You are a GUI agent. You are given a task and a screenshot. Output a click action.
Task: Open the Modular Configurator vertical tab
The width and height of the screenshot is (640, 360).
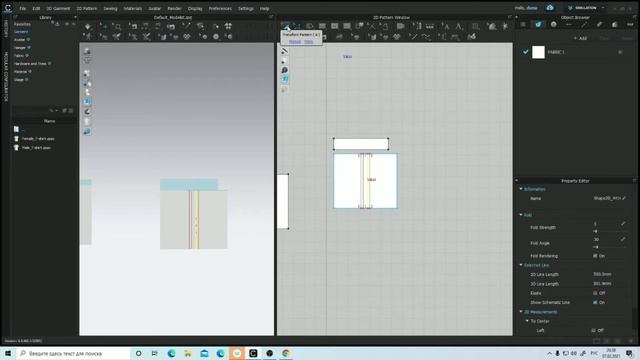click(6, 76)
